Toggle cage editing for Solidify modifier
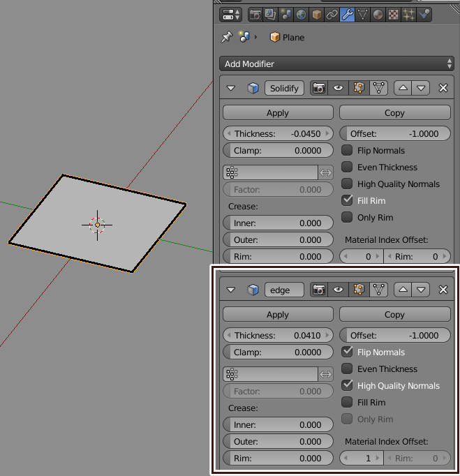Screen dimensions: 460x476 click(x=378, y=89)
